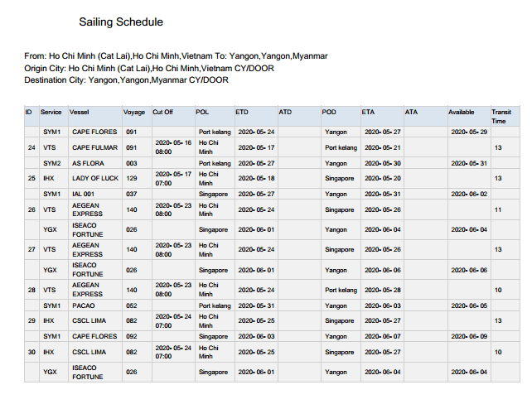Select the CAPE FULMAR vessel cell
The image size is (532, 404).
click(x=94, y=147)
